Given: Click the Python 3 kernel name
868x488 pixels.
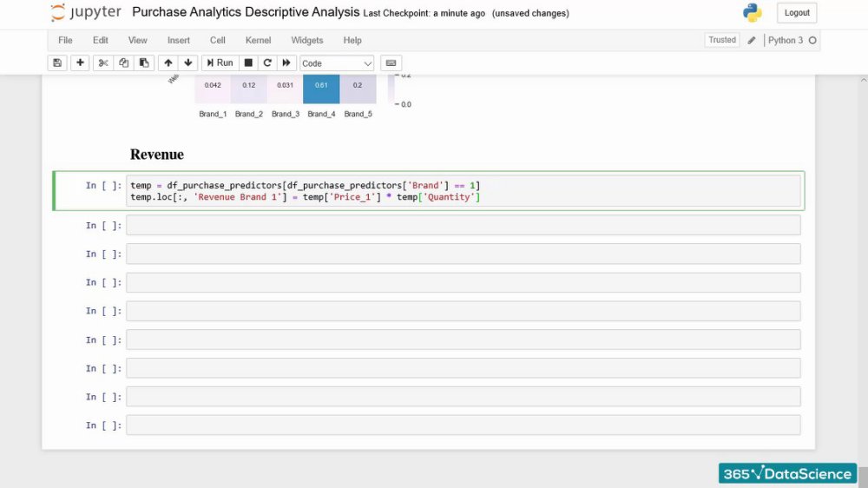Looking at the screenshot, I should point(785,41).
